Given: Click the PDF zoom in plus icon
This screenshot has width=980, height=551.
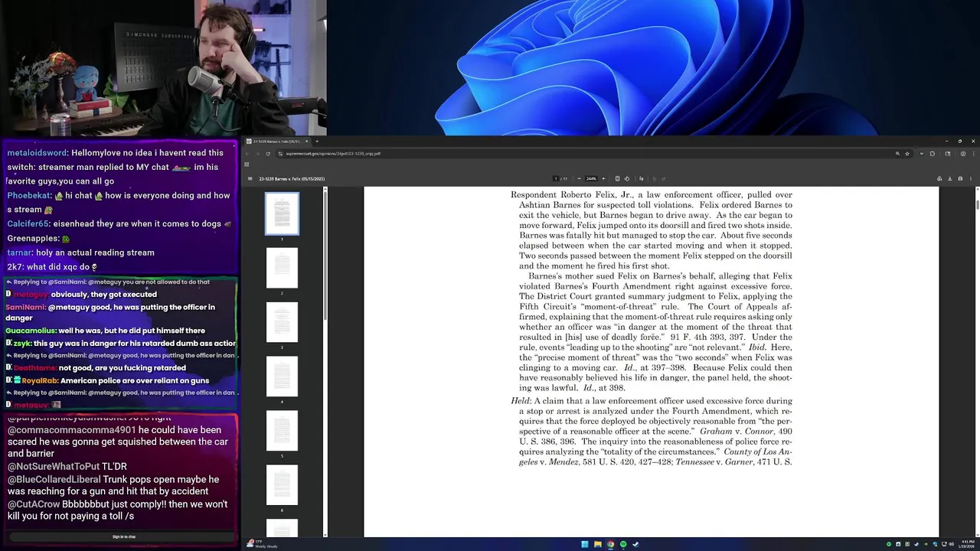Looking at the screenshot, I should coord(603,178).
